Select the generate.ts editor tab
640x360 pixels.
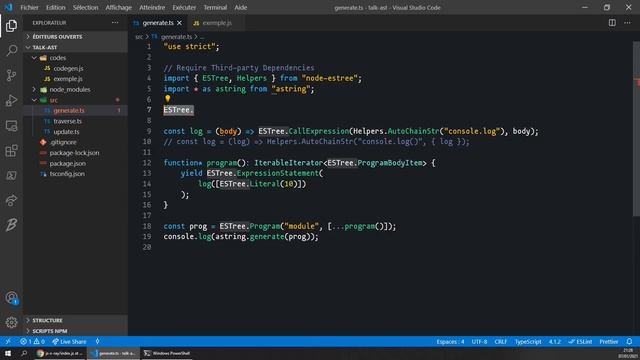158,23
